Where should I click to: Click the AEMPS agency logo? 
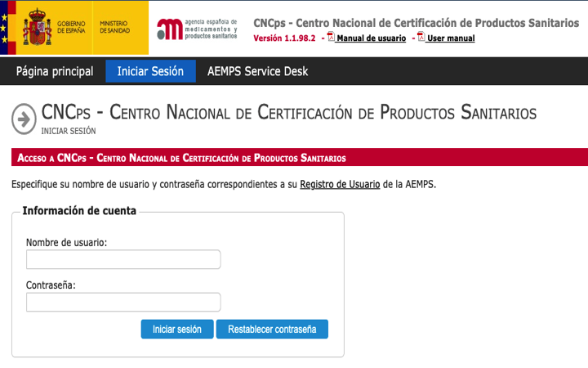point(197,29)
